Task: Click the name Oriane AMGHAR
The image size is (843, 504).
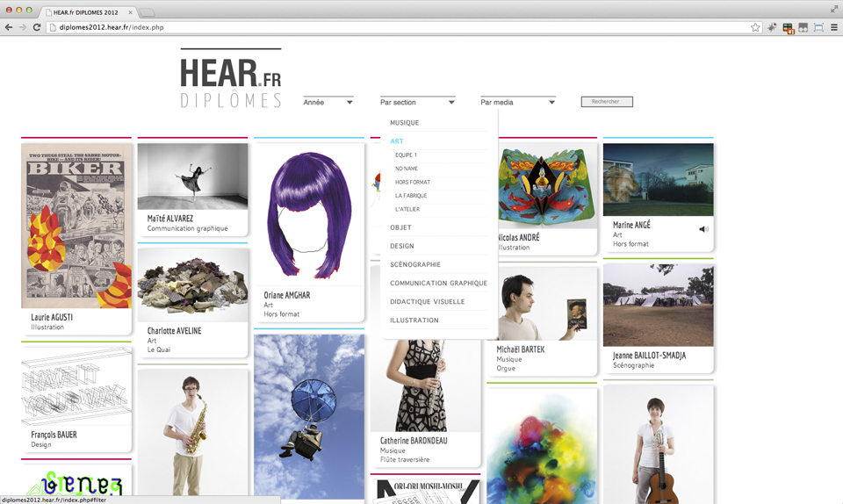Action: coord(286,296)
